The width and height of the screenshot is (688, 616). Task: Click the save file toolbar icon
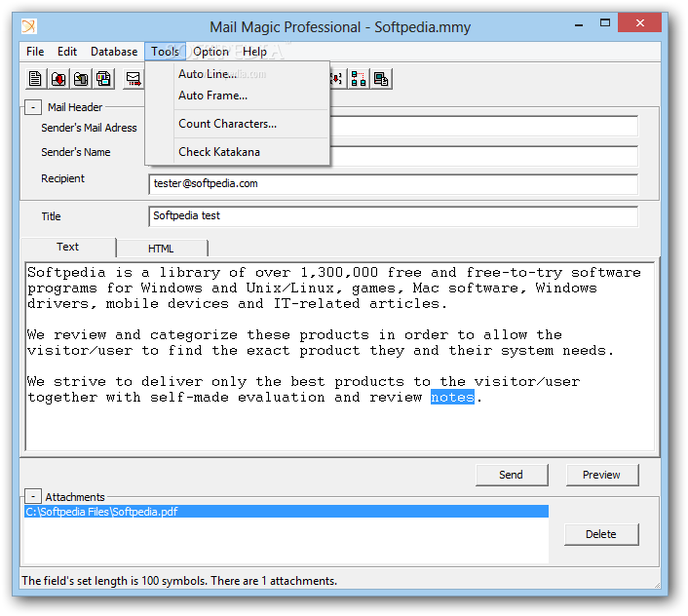coord(81,79)
